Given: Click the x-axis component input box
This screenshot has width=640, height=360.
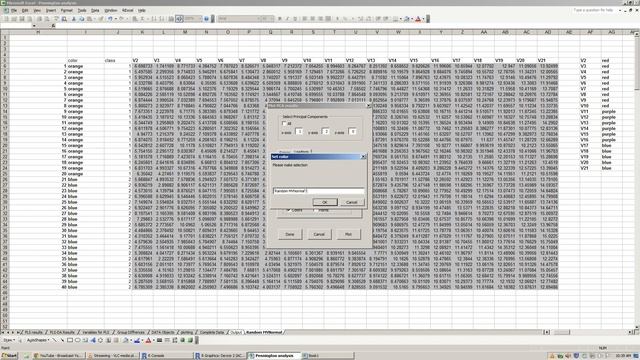Looking at the screenshot, I should [x=299, y=131].
